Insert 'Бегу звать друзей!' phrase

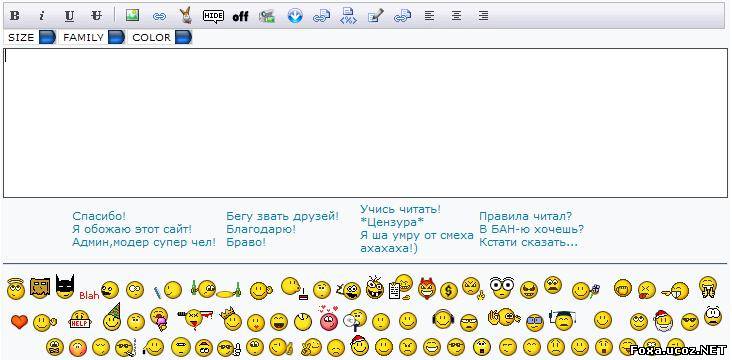(282, 216)
